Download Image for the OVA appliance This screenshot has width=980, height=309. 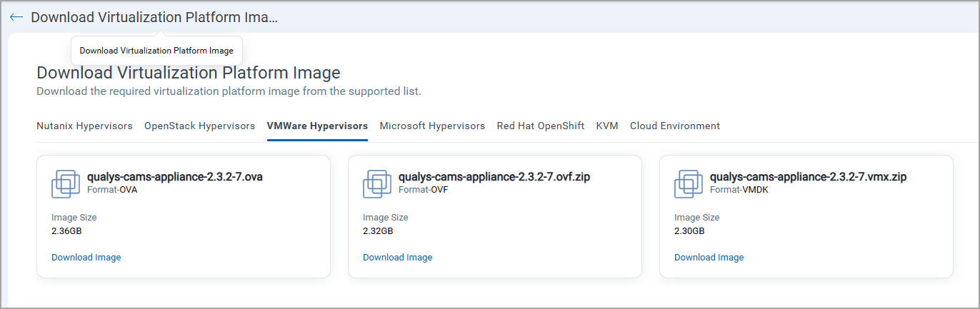(86, 258)
